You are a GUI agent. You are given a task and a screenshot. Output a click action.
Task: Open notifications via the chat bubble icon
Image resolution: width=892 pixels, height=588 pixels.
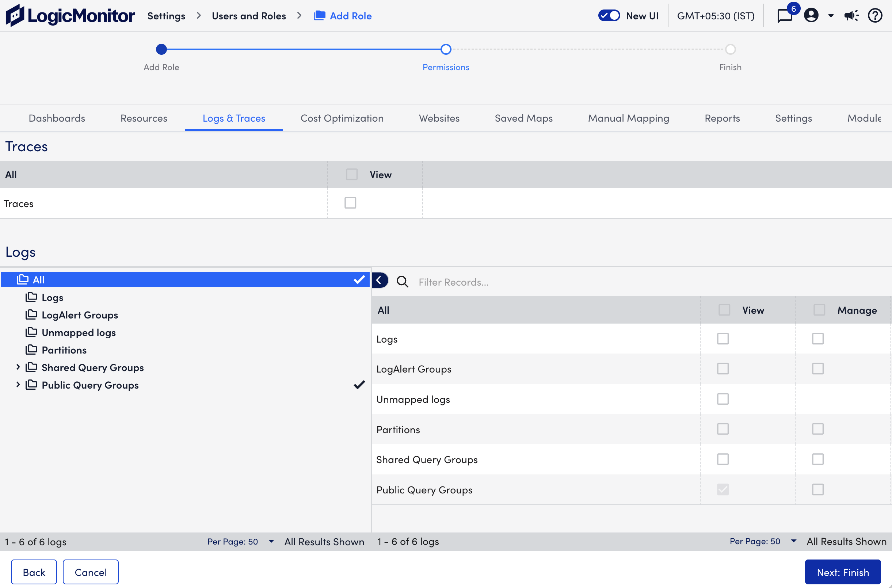click(784, 16)
